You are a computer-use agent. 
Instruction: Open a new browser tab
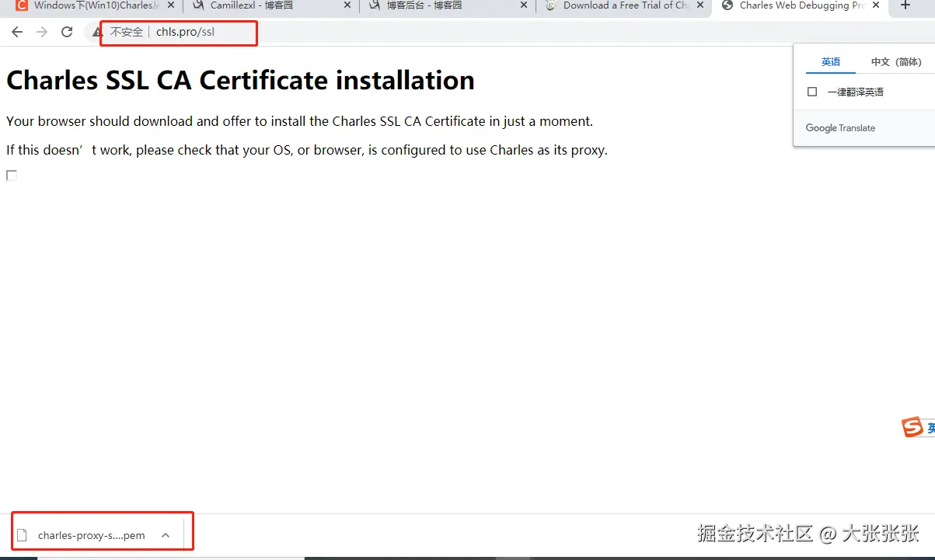[x=905, y=5]
